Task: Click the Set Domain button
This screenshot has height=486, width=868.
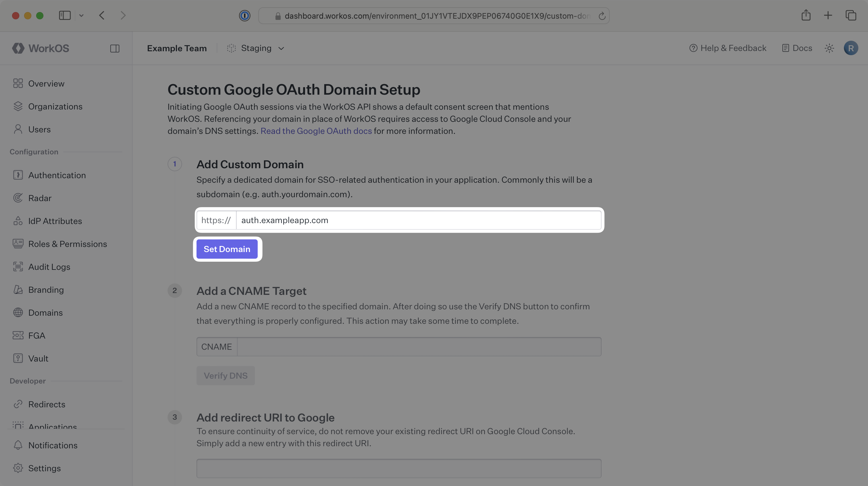Action: (x=227, y=249)
